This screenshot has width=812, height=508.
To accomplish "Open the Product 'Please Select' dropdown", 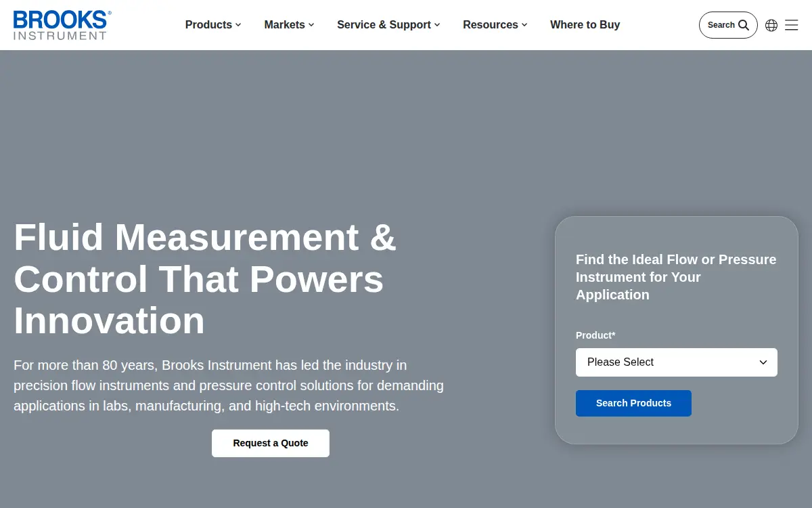I will pyautogui.click(x=677, y=362).
